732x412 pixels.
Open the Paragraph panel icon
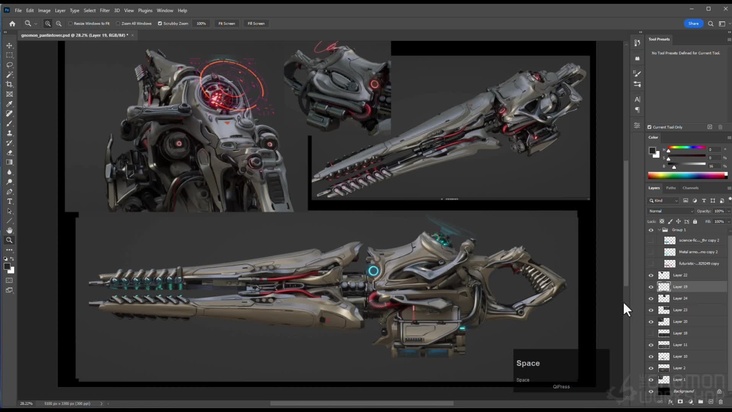click(637, 110)
